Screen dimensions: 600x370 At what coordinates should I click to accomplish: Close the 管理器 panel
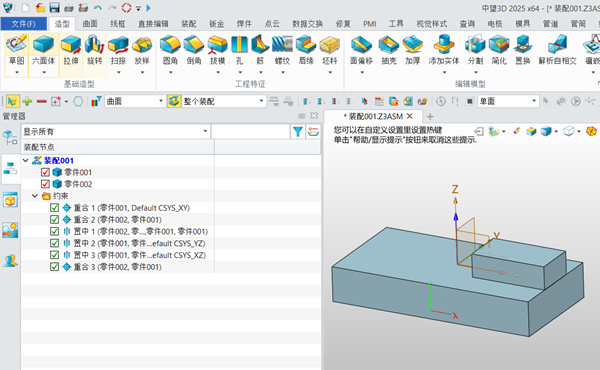(314, 116)
